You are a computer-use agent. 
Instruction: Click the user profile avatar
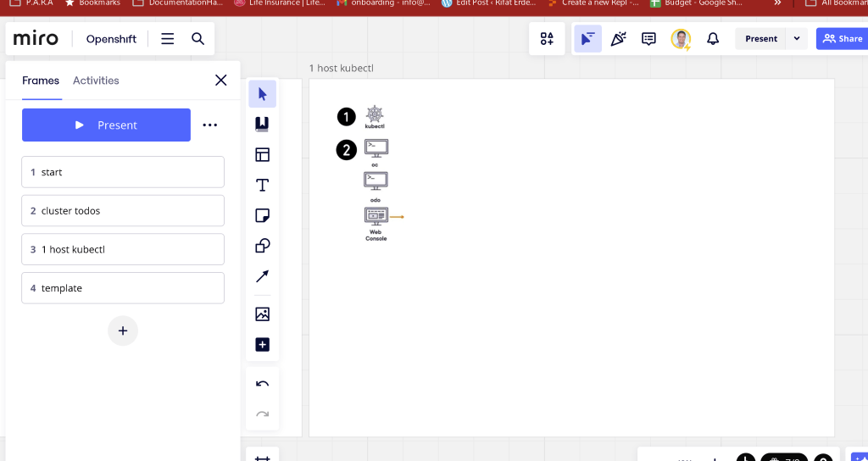pyautogui.click(x=681, y=39)
